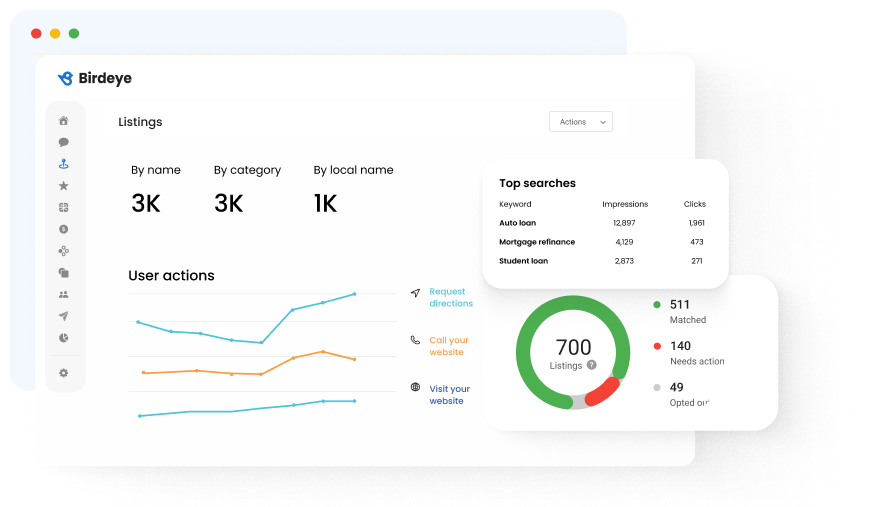Open the dollar coin Payments icon
Image resolution: width=872 pixels, height=507 pixels.
63,229
